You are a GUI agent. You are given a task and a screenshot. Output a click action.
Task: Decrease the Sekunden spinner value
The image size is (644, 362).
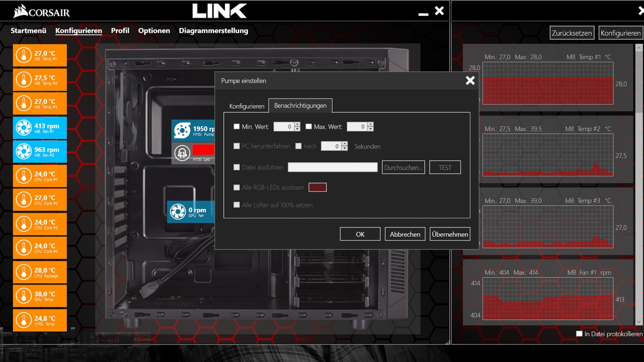345,148
